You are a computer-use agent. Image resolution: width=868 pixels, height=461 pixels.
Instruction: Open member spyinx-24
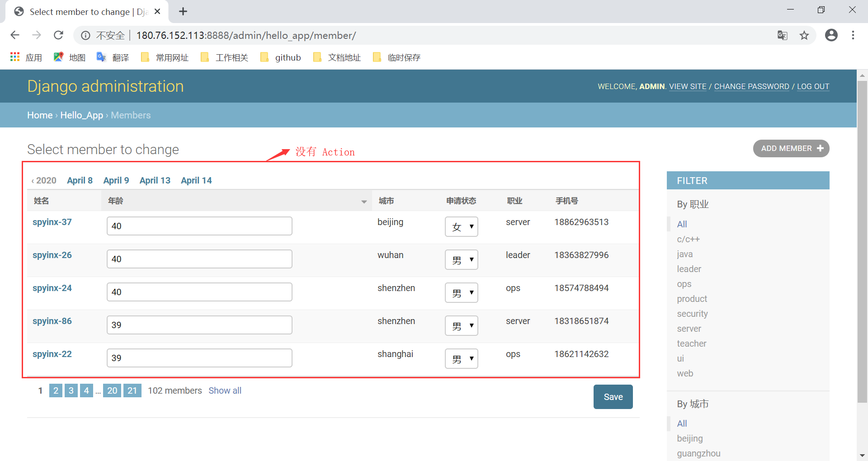52,288
